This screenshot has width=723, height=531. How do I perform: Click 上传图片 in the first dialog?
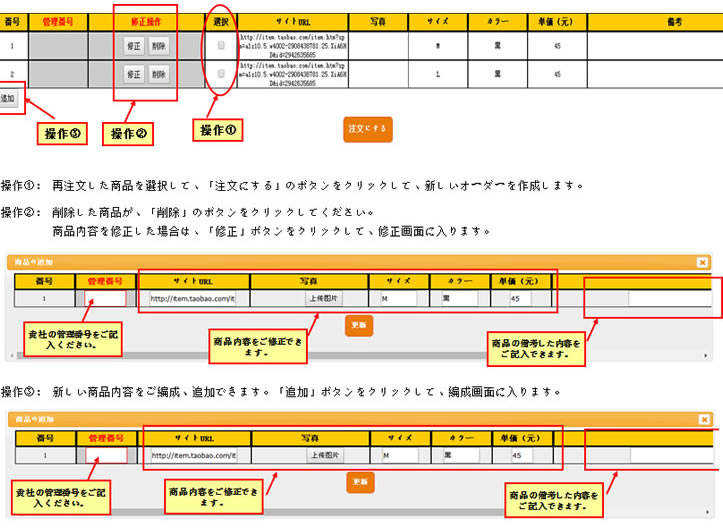324,299
